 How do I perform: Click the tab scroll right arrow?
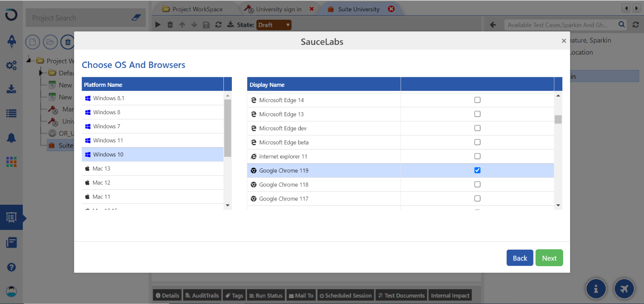click(636, 8)
